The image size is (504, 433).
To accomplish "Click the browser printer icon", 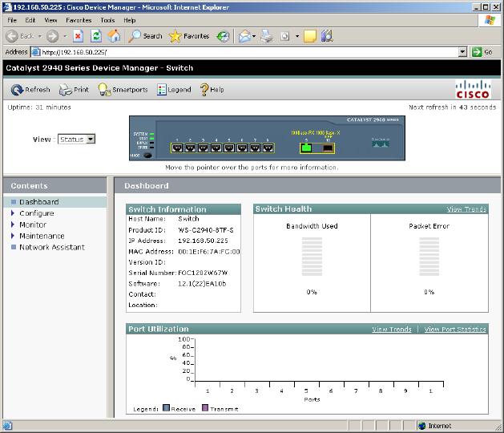I will [x=267, y=36].
